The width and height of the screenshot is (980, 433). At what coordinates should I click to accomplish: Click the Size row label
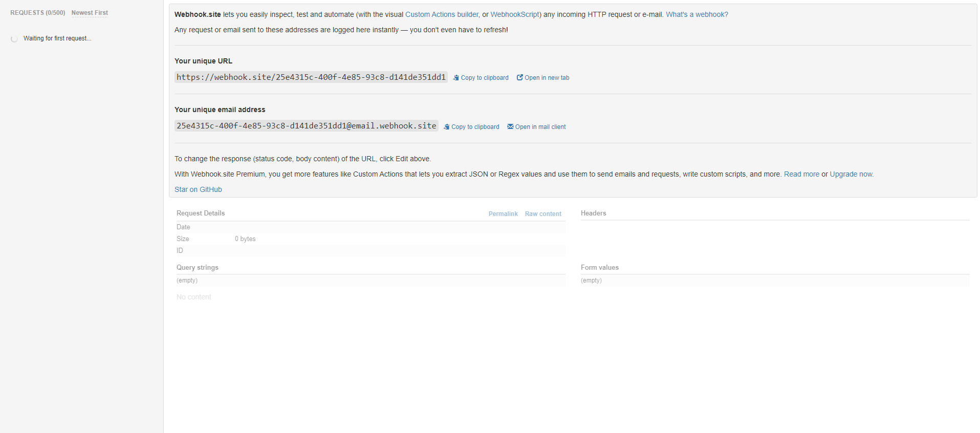click(x=183, y=239)
